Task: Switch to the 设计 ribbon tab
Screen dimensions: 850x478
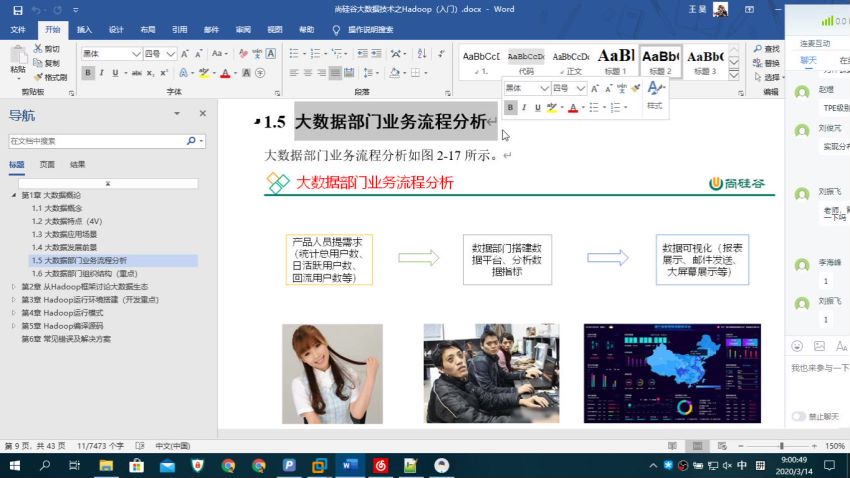Action: click(x=116, y=30)
